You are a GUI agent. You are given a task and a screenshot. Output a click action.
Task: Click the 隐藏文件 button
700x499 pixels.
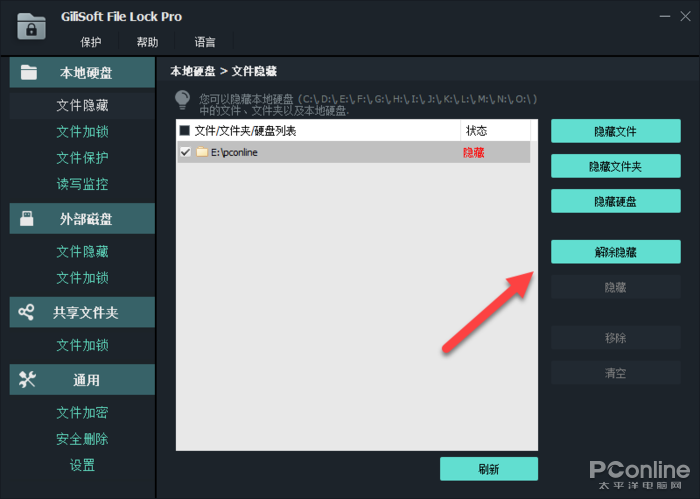(x=615, y=132)
